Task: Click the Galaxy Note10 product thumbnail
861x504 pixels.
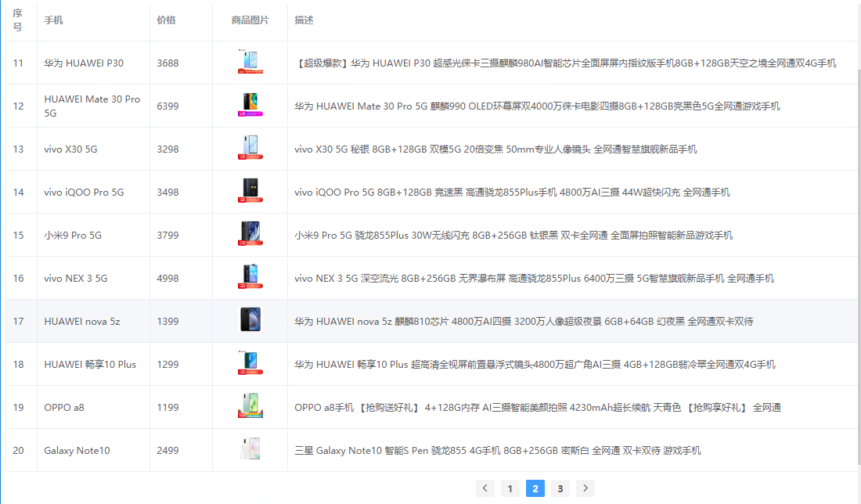Action: 250,450
